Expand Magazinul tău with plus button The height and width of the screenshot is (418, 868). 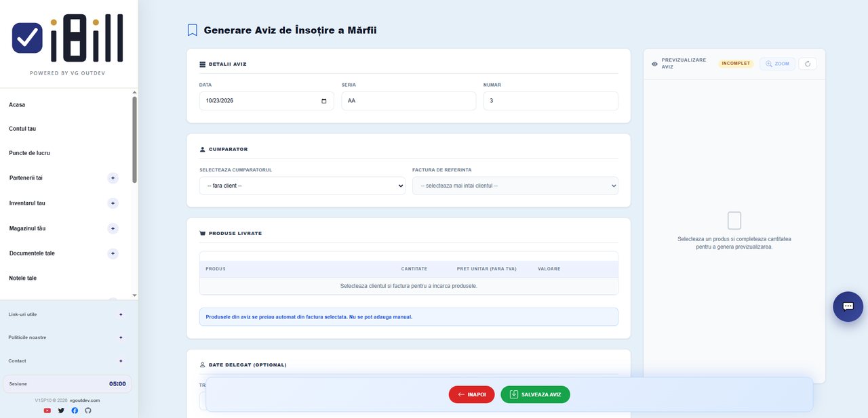click(113, 228)
